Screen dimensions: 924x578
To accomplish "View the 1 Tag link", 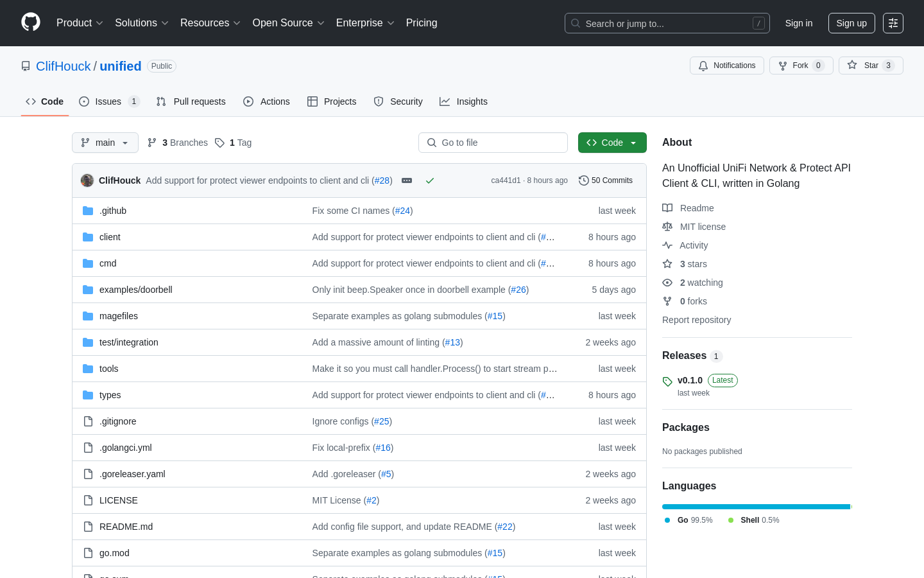I will click(234, 143).
